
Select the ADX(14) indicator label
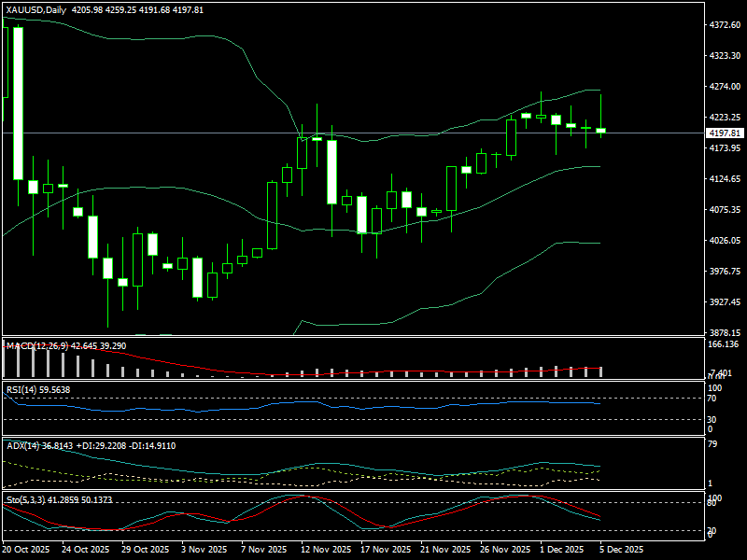coord(25,446)
